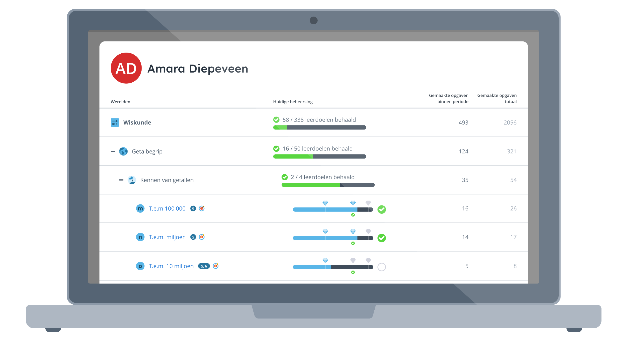This screenshot has height=357, width=644.
Task: Click the Wiskunde world row label
Action: (x=137, y=123)
